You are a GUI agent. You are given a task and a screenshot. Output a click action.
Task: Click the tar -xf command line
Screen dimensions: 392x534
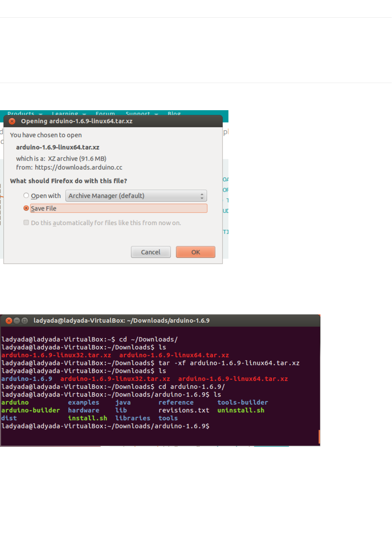[151, 363]
